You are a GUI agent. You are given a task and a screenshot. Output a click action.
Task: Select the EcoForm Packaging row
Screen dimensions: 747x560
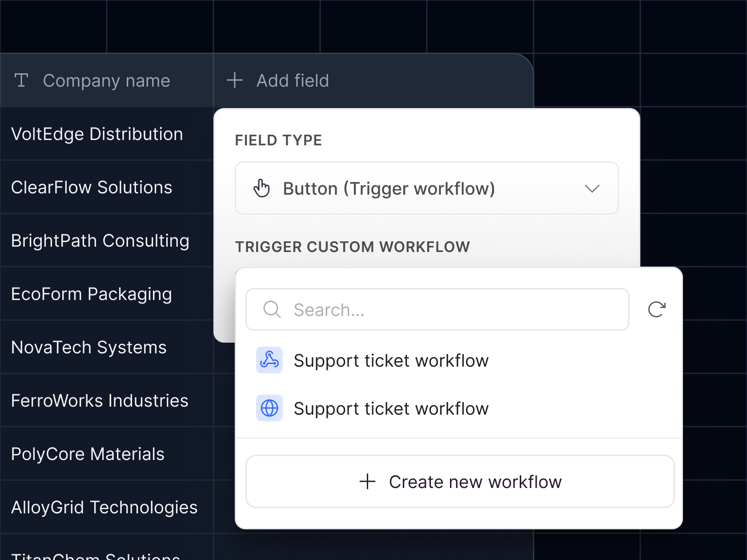click(x=91, y=294)
